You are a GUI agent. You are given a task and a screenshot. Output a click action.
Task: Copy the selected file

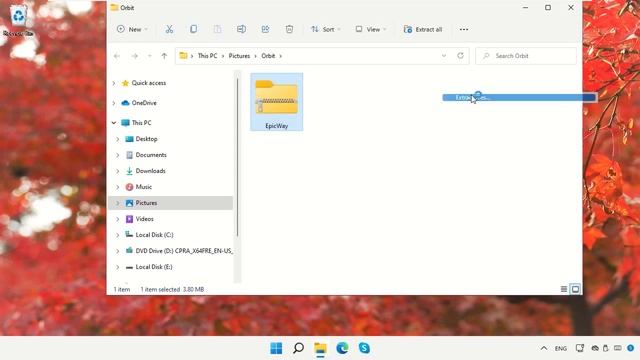click(193, 29)
